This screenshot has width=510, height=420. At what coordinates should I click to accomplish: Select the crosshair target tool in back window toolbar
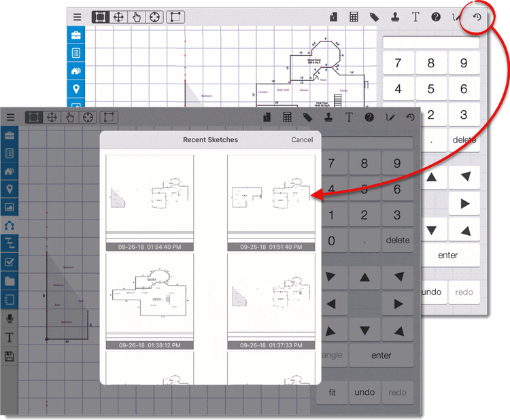[154, 17]
